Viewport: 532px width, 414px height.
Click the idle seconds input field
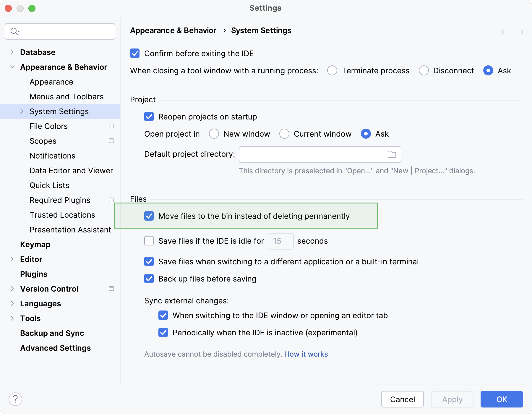pos(280,241)
